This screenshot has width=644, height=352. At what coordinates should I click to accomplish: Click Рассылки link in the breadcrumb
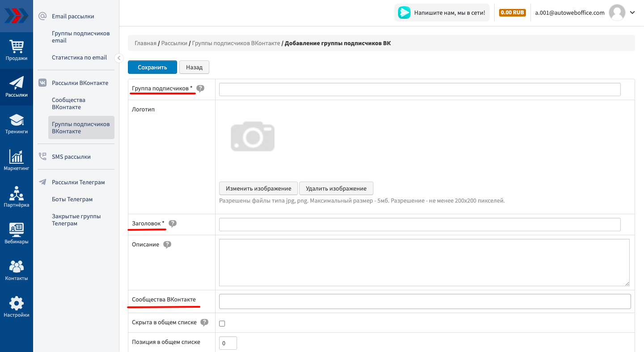click(174, 43)
